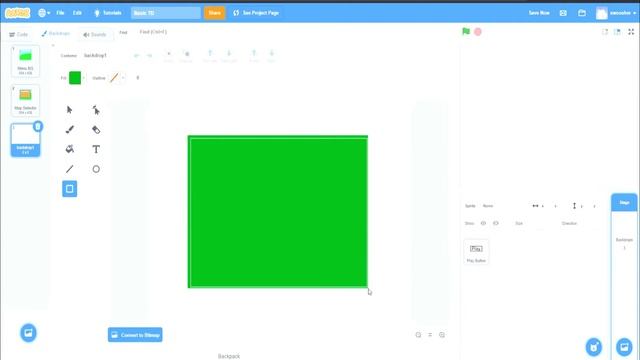
Task: Move shape Forward one layer
Action: pos(210,56)
